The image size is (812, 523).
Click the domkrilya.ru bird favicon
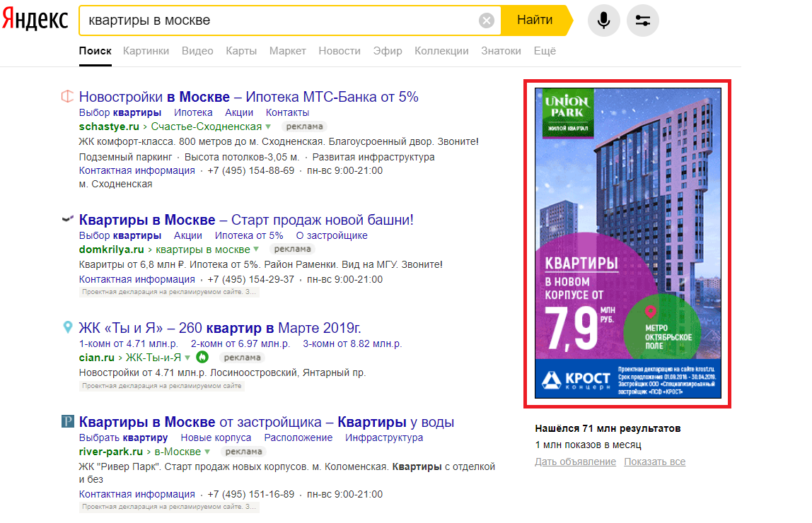pos(67,219)
